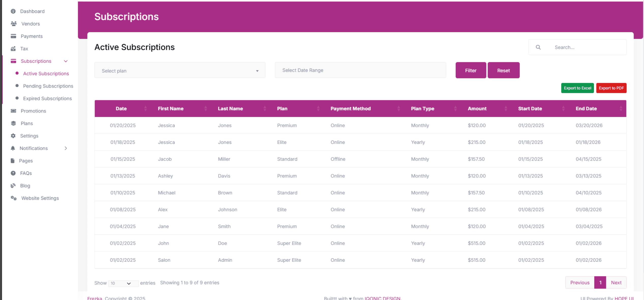
Task: Click the Blog icon in sidebar
Action: tap(13, 186)
